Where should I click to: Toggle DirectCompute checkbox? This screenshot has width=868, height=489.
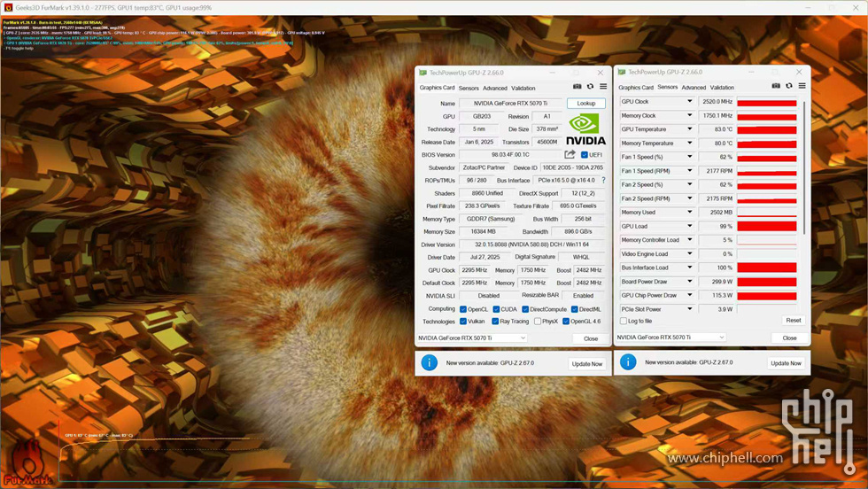524,309
